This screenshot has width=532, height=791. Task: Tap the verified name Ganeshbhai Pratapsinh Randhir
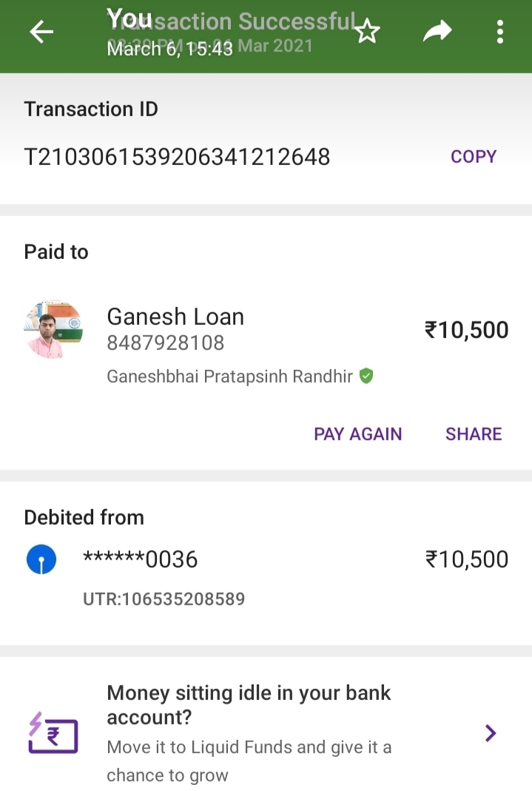click(x=230, y=377)
